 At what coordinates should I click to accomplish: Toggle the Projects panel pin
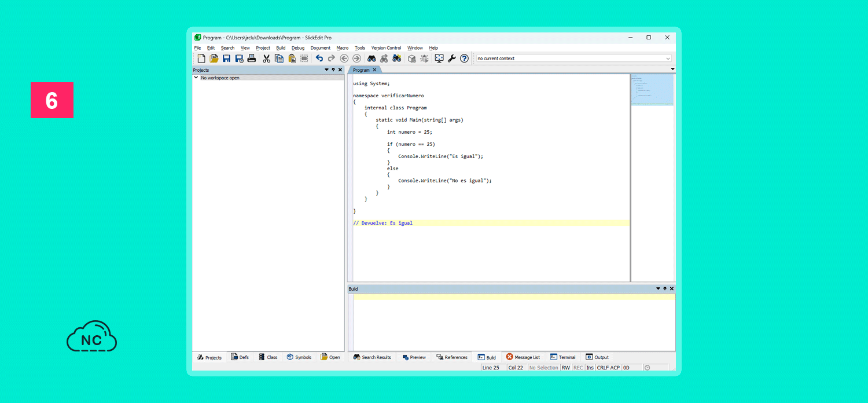pyautogui.click(x=333, y=70)
